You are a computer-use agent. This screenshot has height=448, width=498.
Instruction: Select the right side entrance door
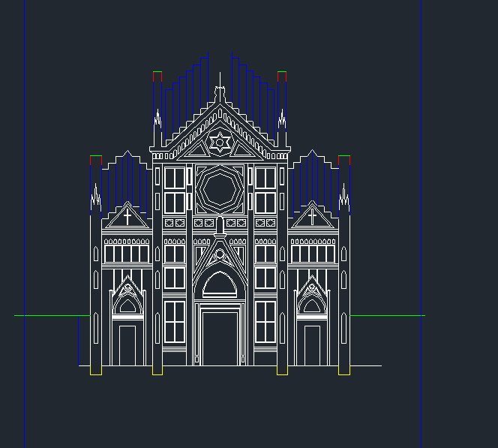click(312, 346)
